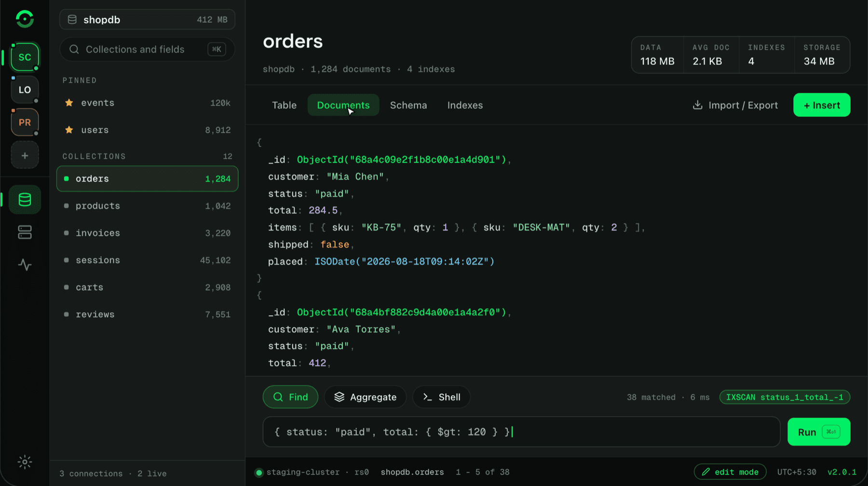Click the ObjectId of Mia Chen's order
Viewport: 868px width, 486px height.
click(401, 160)
